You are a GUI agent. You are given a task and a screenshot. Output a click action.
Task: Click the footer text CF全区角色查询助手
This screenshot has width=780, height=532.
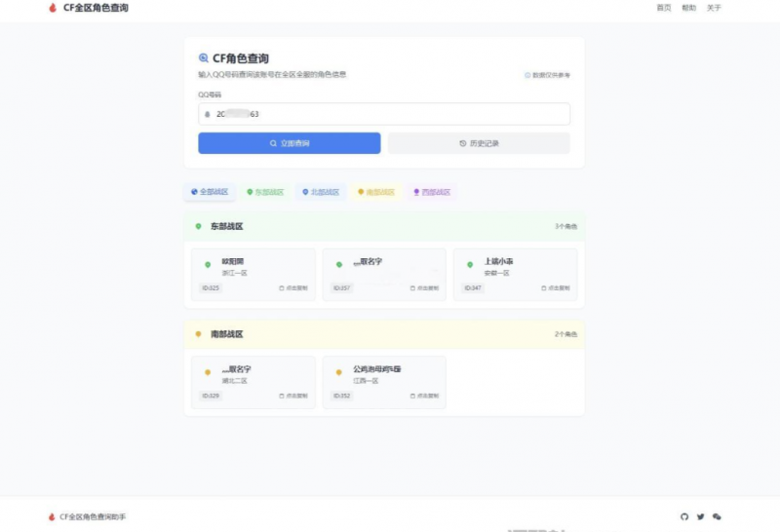93,517
